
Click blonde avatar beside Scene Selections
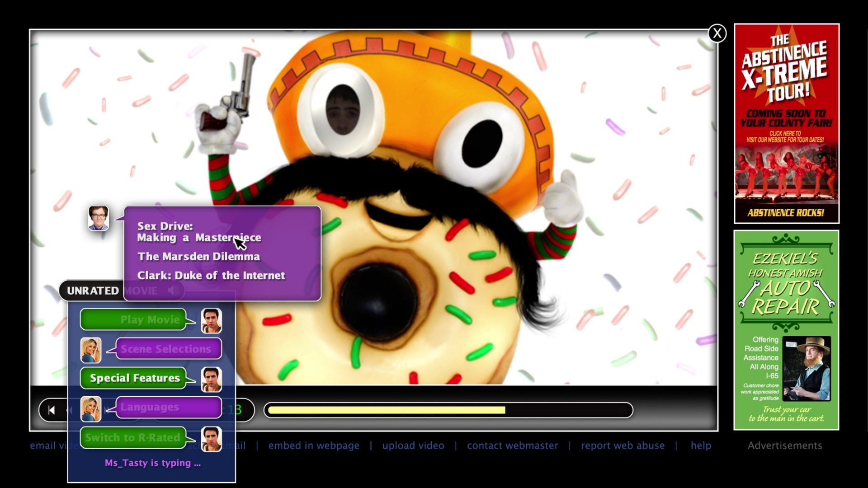coord(91,350)
